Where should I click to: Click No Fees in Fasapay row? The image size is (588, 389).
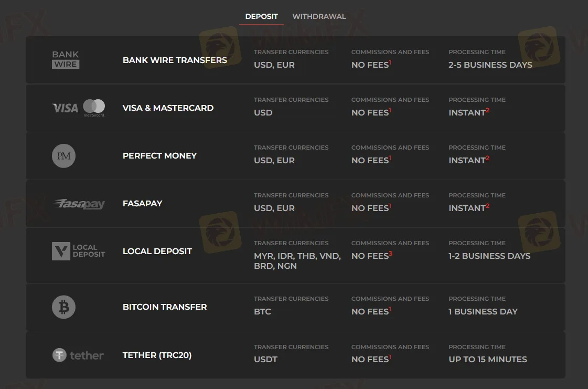(371, 208)
